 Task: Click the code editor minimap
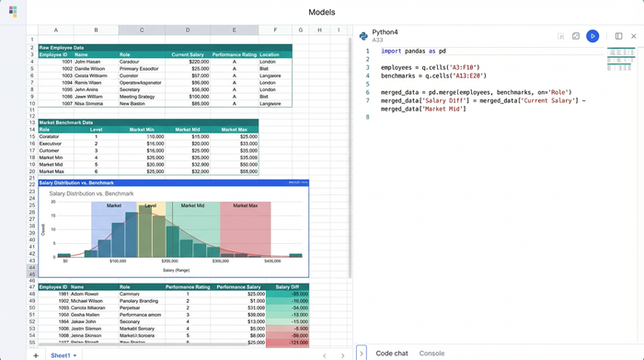(621, 60)
